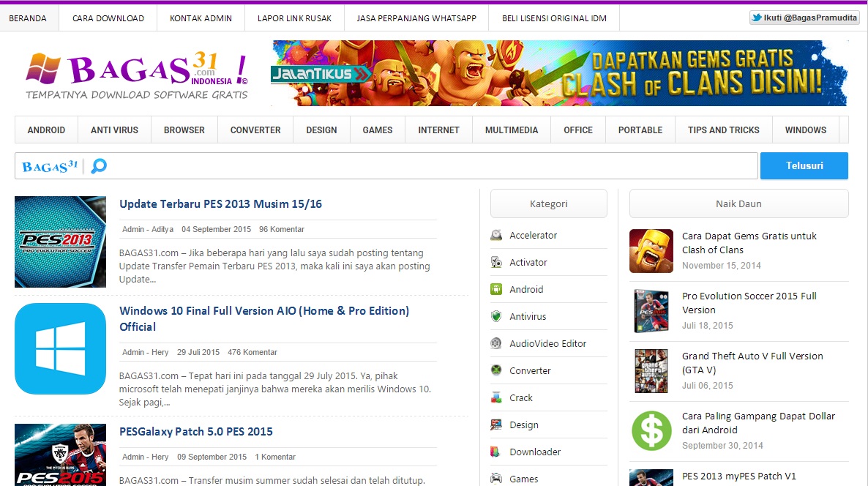The width and height of the screenshot is (868, 486).
Task: Open 'PES 2013 myPES Patch V1' link
Action: coord(738,476)
